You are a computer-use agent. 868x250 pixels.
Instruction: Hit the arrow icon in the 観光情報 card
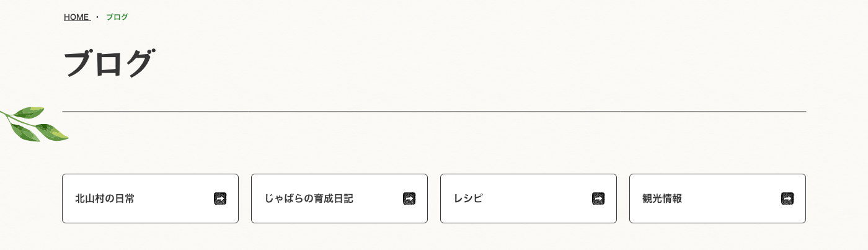[x=787, y=199]
